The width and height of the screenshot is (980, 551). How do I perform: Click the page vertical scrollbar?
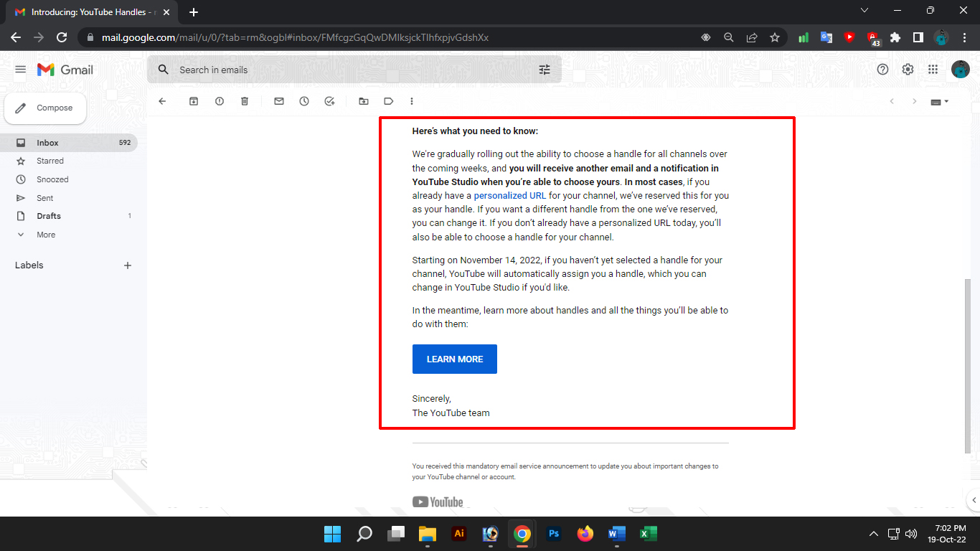click(967, 366)
